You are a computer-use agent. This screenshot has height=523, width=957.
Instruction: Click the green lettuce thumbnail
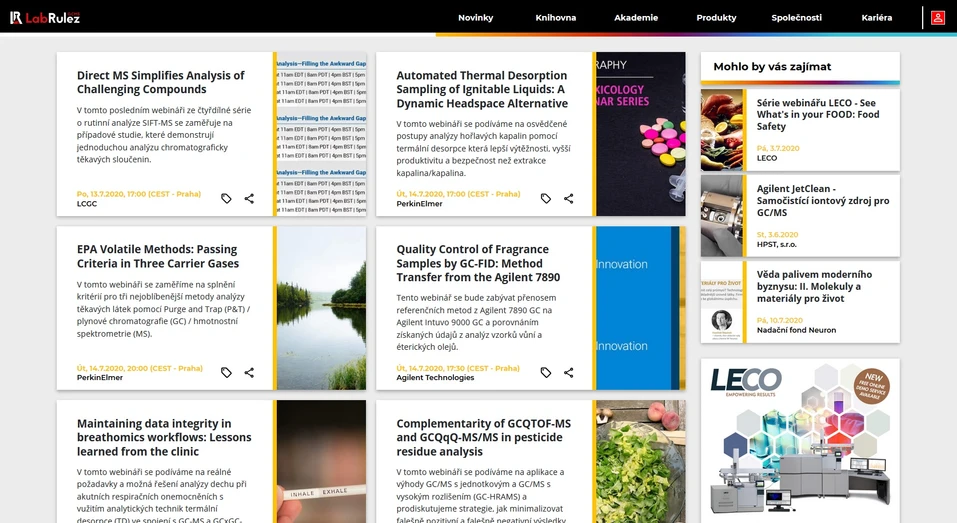tap(641, 461)
